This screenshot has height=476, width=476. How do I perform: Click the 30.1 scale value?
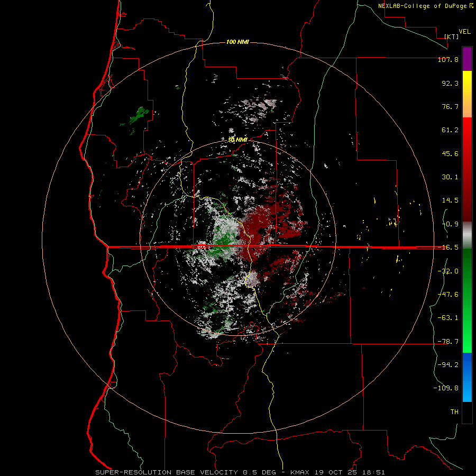(450, 177)
